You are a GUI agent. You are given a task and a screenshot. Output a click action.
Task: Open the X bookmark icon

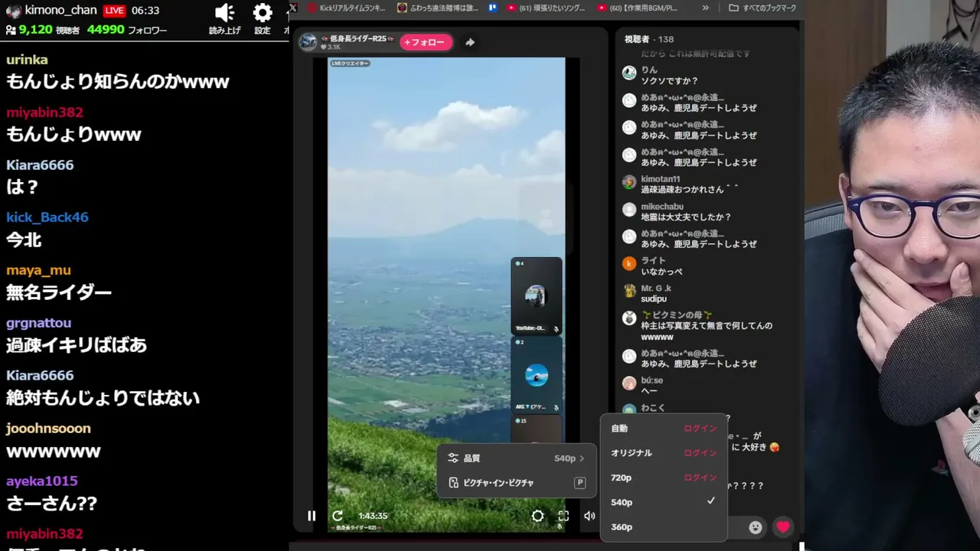click(293, 8)
